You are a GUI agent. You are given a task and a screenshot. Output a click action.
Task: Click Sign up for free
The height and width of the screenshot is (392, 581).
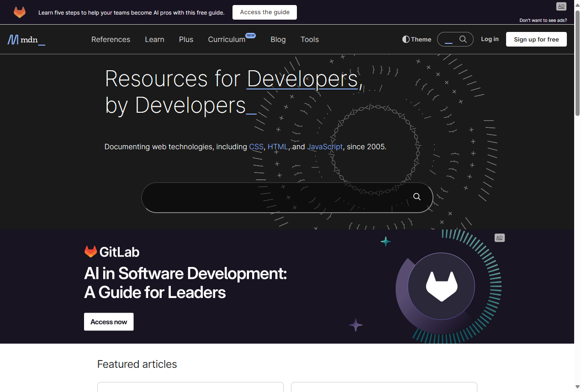pos(536,39)
